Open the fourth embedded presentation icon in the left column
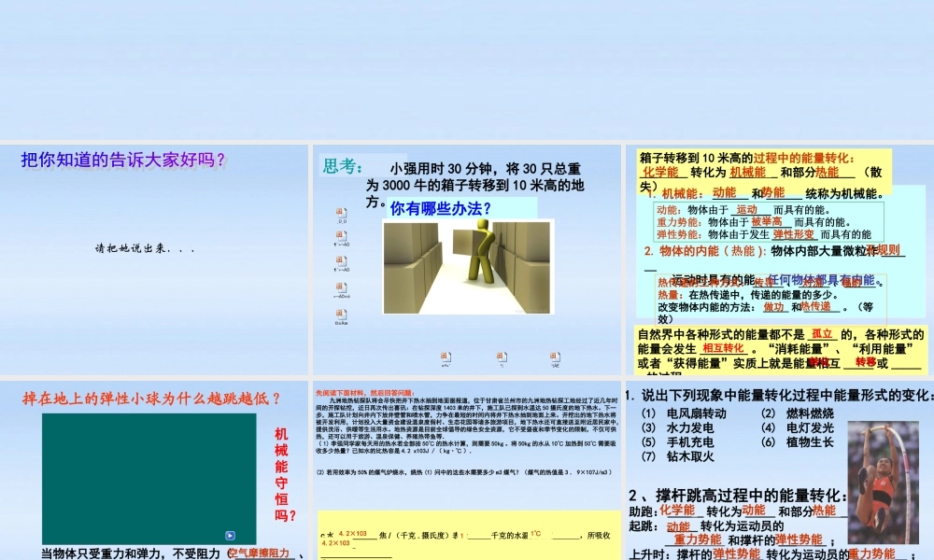The width and height of the screenshot is (934, 560). 341,288
